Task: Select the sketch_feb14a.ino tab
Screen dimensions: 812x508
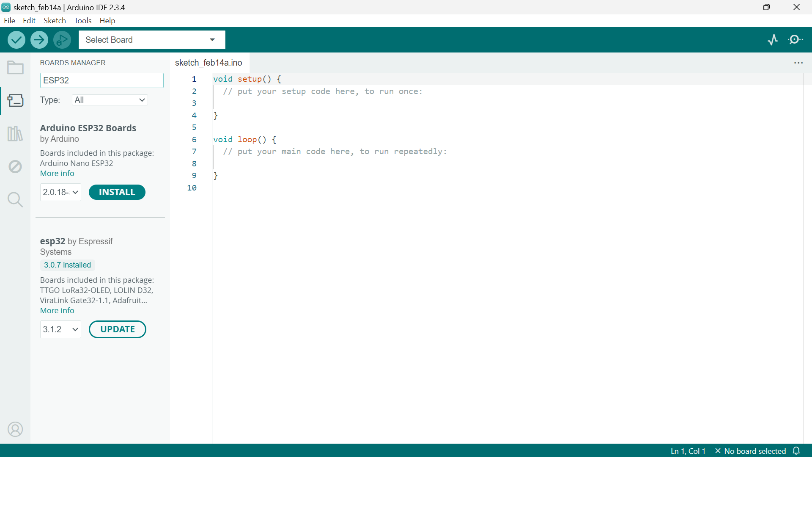Action: [x=208, y=63]
